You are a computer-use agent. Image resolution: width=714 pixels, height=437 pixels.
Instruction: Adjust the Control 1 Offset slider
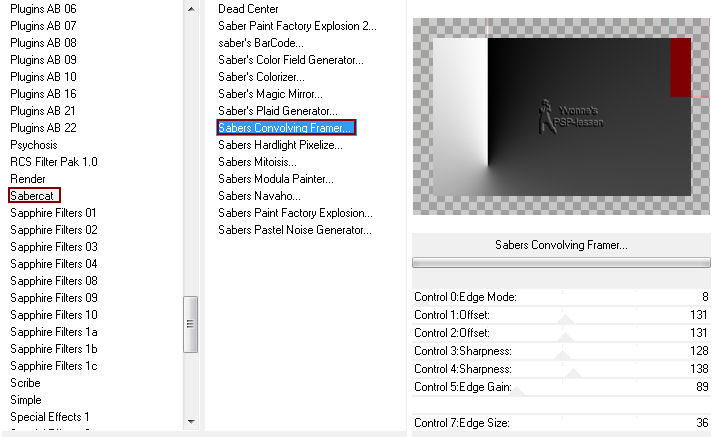(x=561, y=315)
